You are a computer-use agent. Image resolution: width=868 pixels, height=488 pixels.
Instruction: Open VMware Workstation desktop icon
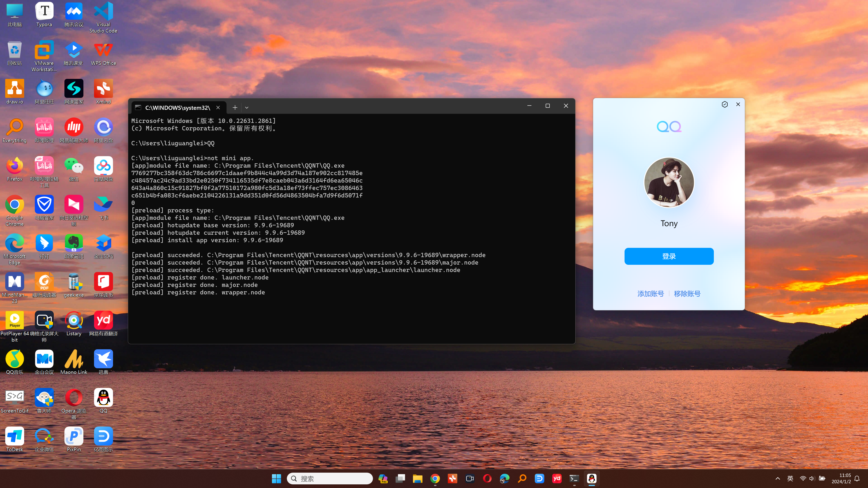tap(44, 56)
